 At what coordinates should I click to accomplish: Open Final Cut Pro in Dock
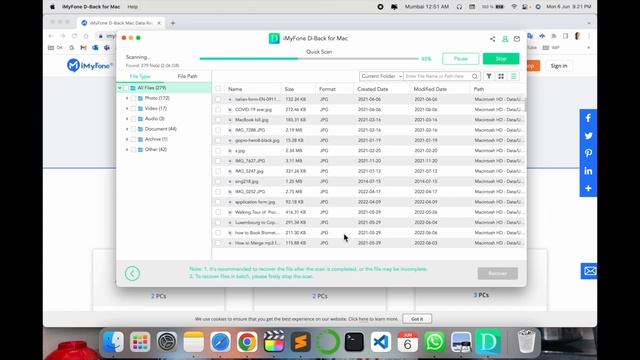[274, 341]
